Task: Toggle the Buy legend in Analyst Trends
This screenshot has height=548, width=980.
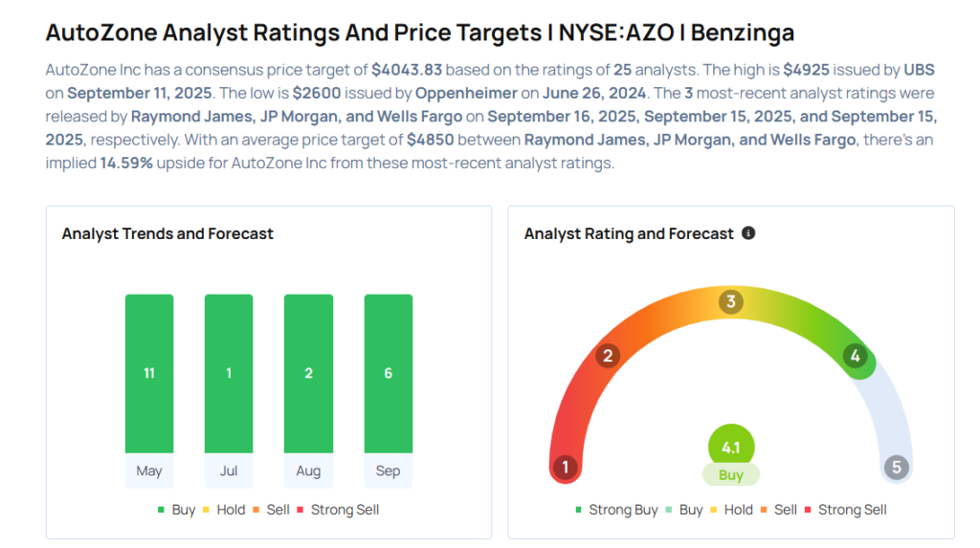Action: click(176, 510)
